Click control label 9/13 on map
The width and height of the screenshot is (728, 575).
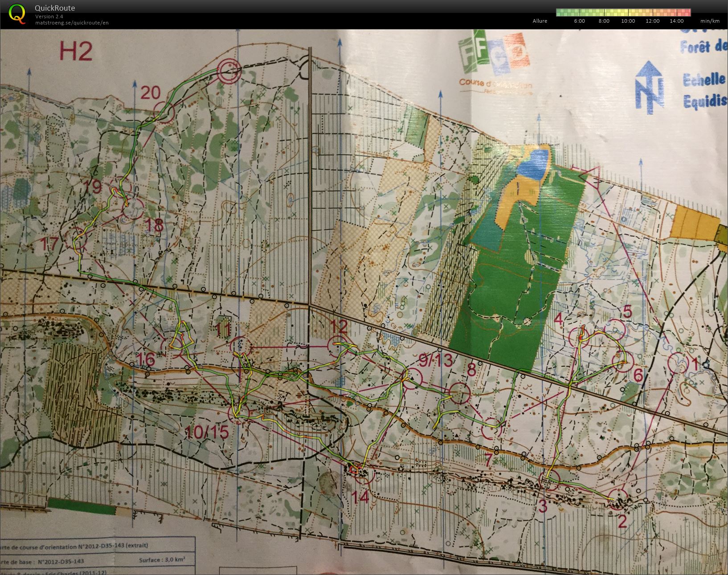[x=436, y=360]
